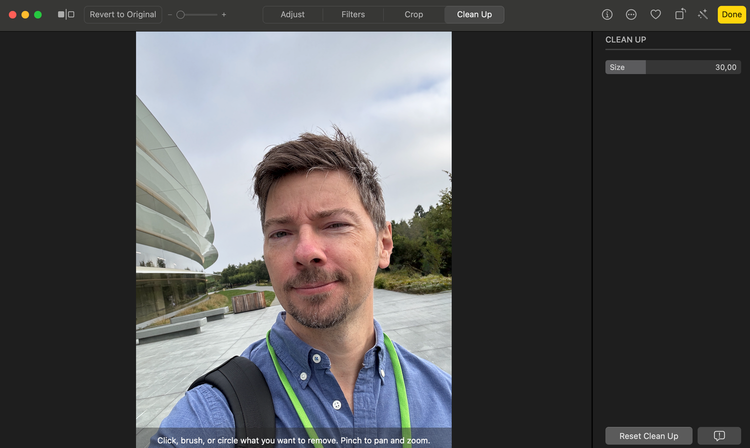Open the More options ellipsis menu
This screenshot has width=750, height=448.
[x=631, y=15]
